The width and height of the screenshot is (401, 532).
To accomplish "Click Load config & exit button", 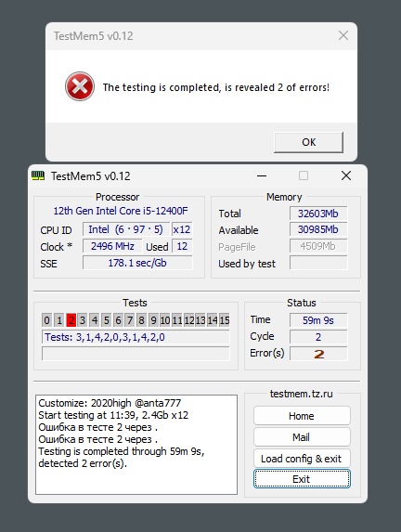I will point(302,459).
